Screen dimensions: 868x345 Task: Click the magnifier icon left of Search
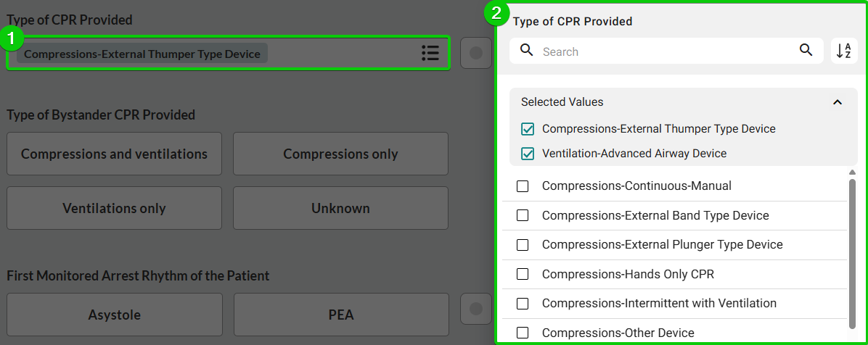click(528, 51)
